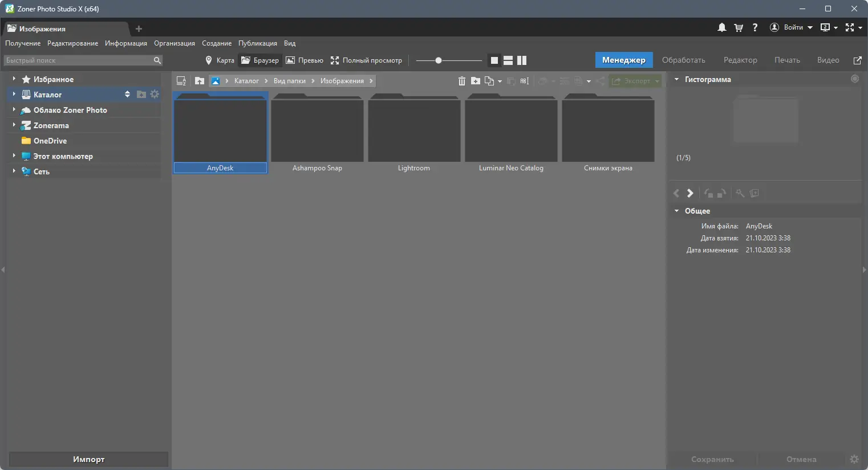The width and height of the screenshot is (868, 470).
Task: Open the Информация menu
Action: 126,43
